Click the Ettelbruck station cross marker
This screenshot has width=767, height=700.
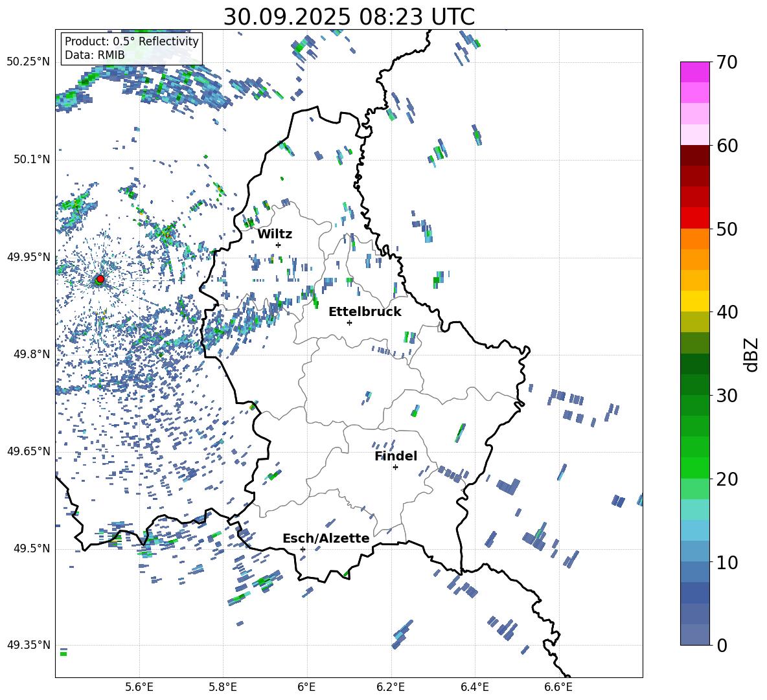pyautogui.click(x=349, y=322)
